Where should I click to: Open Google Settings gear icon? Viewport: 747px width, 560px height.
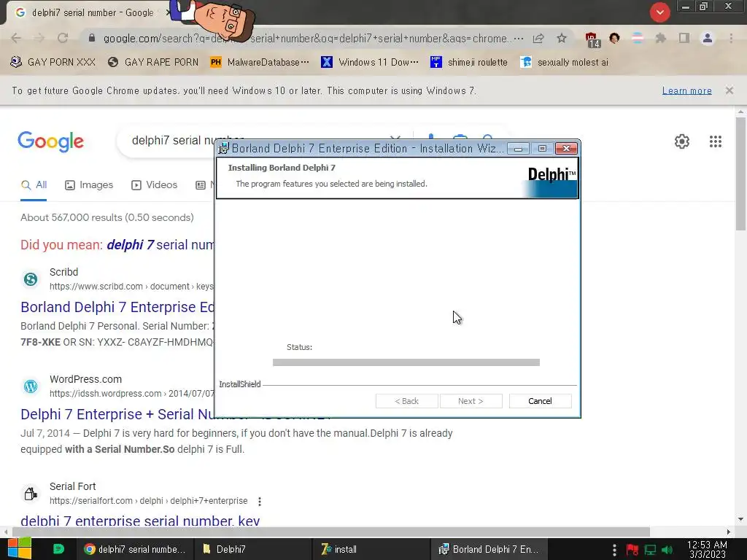coord(682,141)
